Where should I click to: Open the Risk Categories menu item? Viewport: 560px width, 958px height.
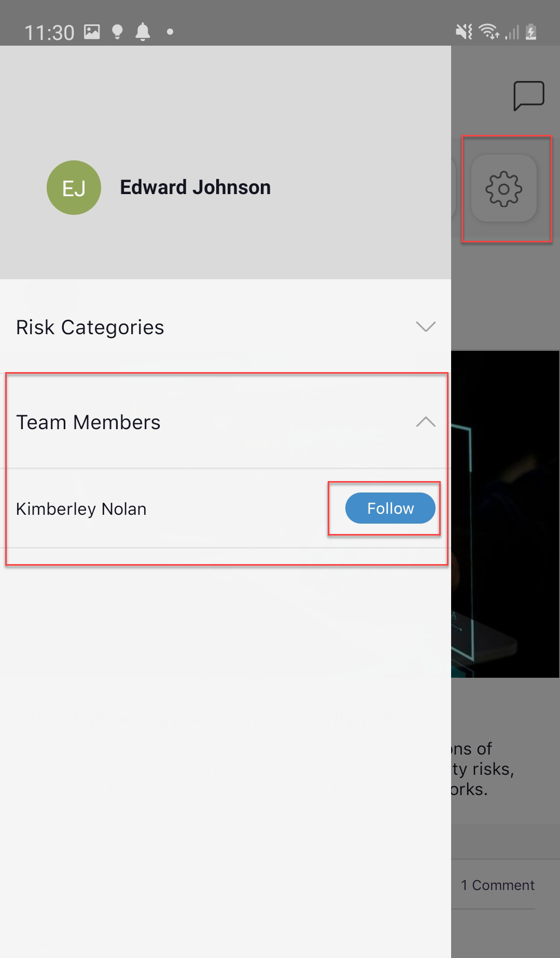(x=226, y=327)
